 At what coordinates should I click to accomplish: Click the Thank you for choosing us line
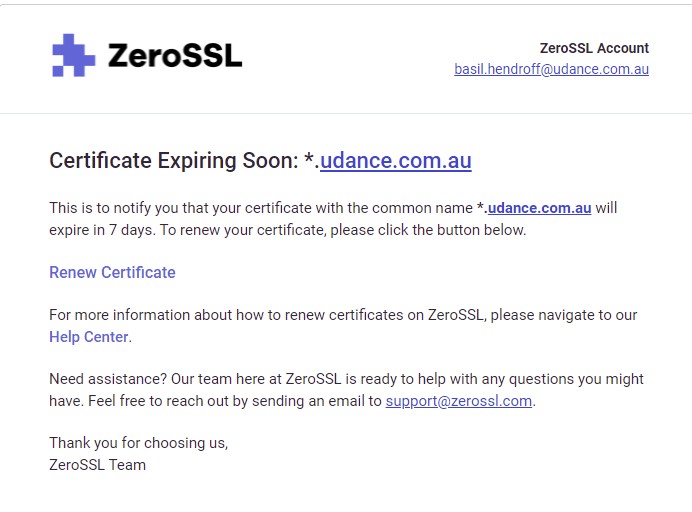pos(139,443)
